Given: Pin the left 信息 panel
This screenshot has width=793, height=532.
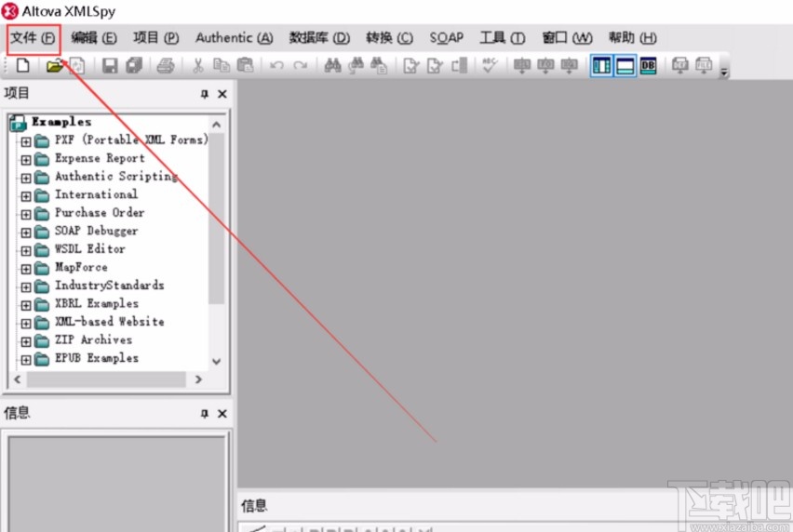Looking at the screenshot, I should pyautogui.click(x=205, y=414).
